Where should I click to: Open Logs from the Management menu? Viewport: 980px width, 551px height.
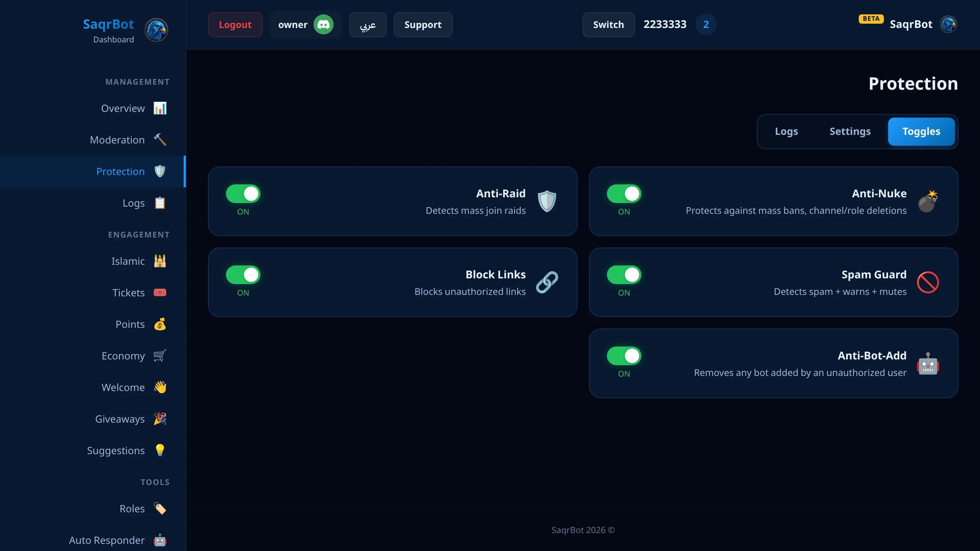pos(93,203)
